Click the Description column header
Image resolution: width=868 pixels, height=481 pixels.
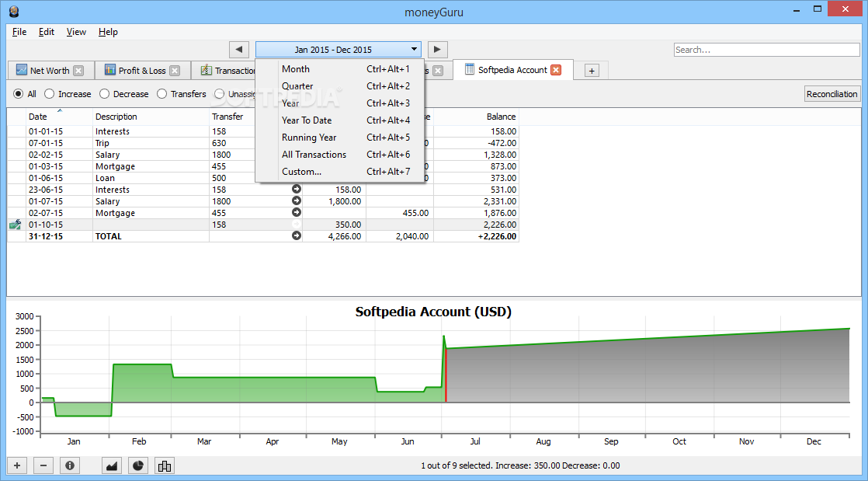151,117
